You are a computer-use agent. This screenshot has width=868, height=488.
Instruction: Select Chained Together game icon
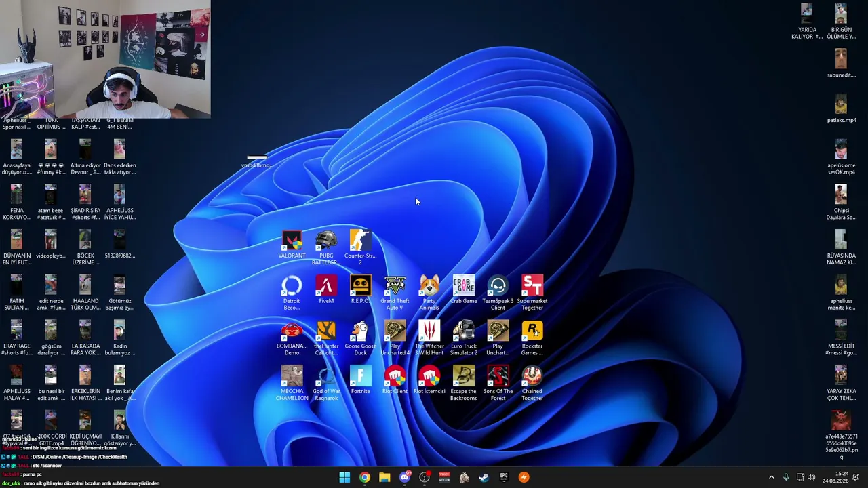point(532,384)
